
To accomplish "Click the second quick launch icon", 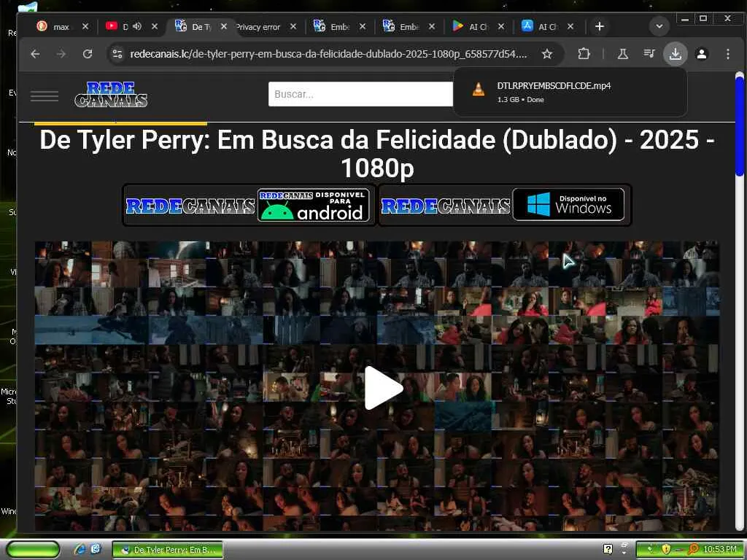I will pyautogui.click(x=96, y=549).
